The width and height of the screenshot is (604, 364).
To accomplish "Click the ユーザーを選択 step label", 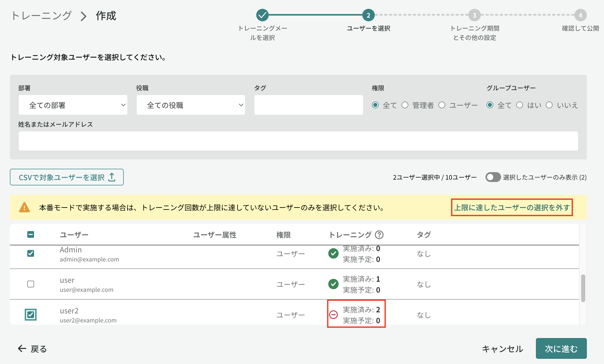I will (x=369, y=28).
